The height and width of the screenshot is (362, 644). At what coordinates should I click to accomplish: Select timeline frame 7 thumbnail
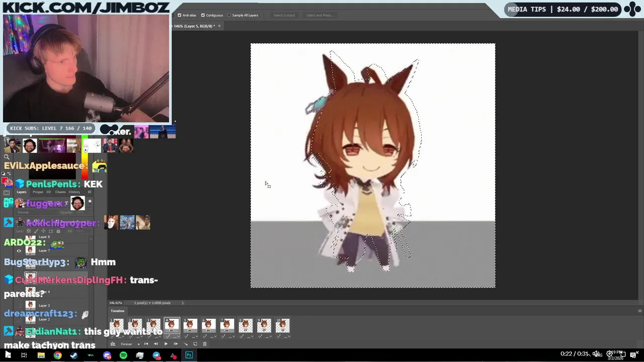(x=227, y=326)
